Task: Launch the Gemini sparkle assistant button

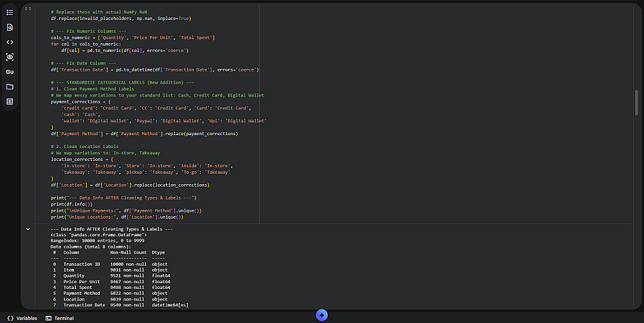Action: (321, 315)
